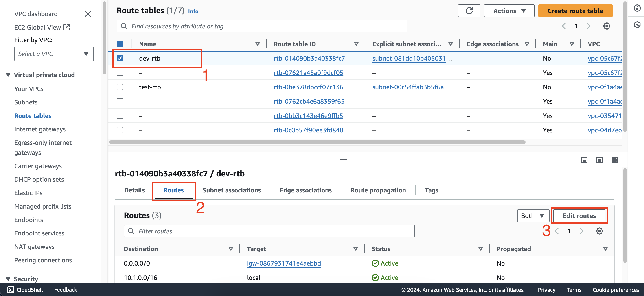The height and width of the screenshot is (296, 644).
Task: Click the search field for route tables
Action: click(x=262, y=26)
